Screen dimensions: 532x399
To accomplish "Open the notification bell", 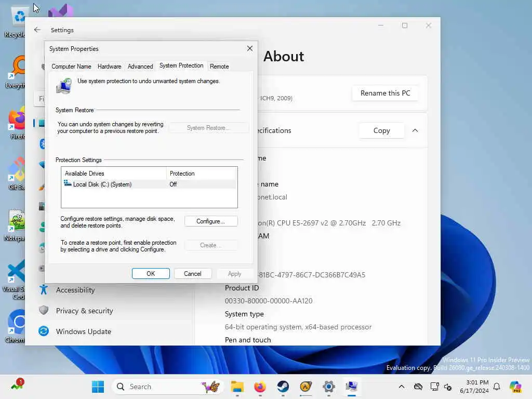I will pos(497,387).
